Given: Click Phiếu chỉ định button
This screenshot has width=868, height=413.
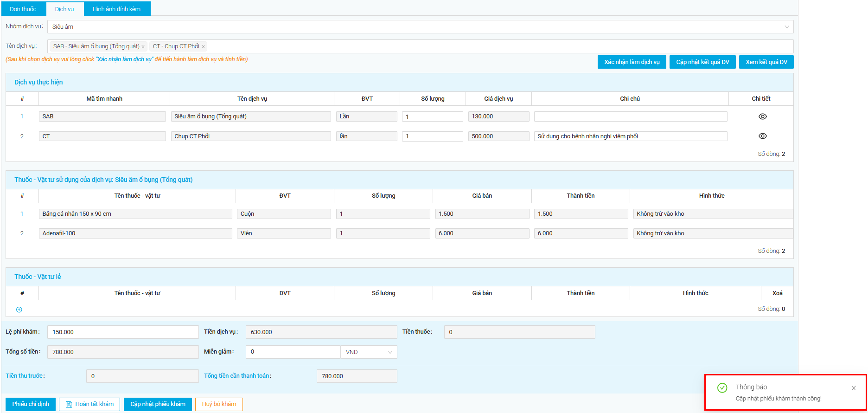Looking at the screenshot, I should [x=31, y=404].
